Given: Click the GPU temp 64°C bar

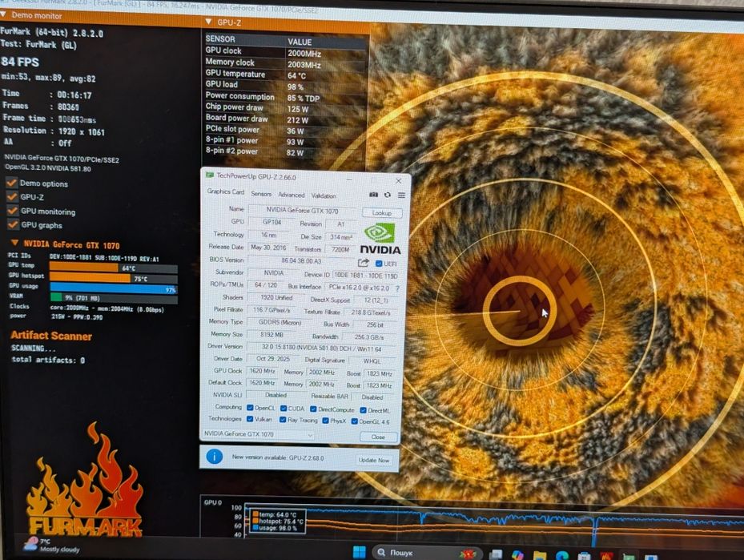Looking at the screenshot, I should pos(114,268).
